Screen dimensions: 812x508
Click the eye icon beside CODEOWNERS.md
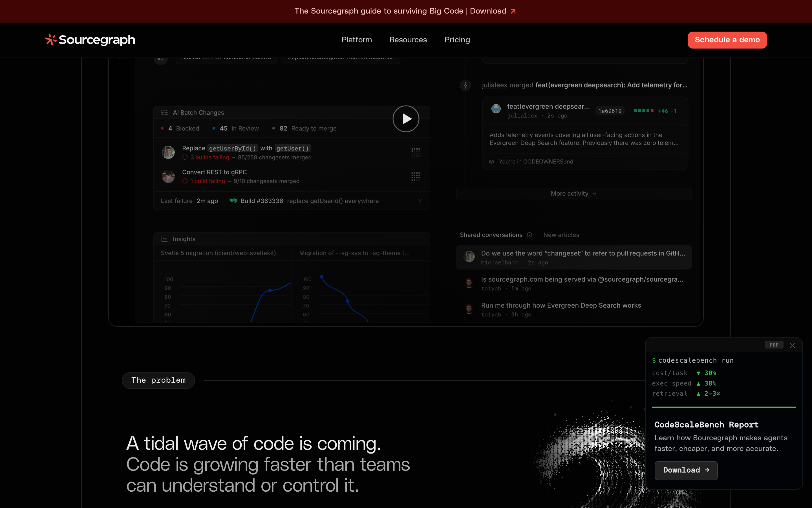coord(491,162)
